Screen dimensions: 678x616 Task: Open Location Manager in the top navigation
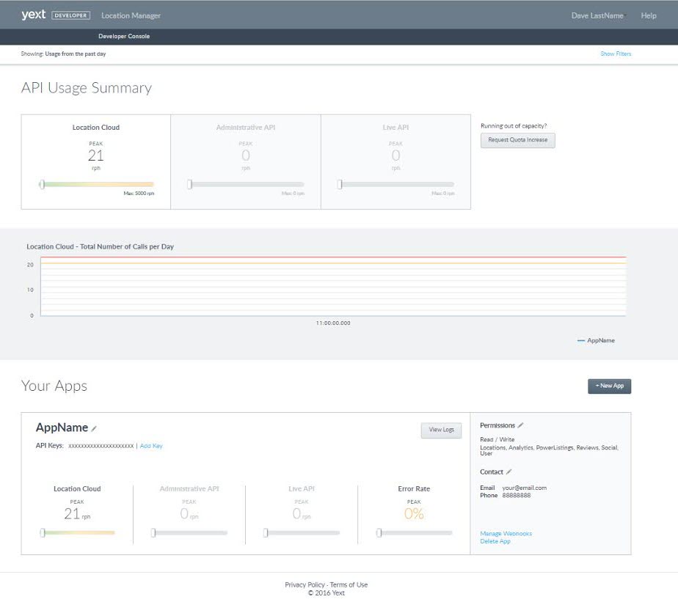131,15
